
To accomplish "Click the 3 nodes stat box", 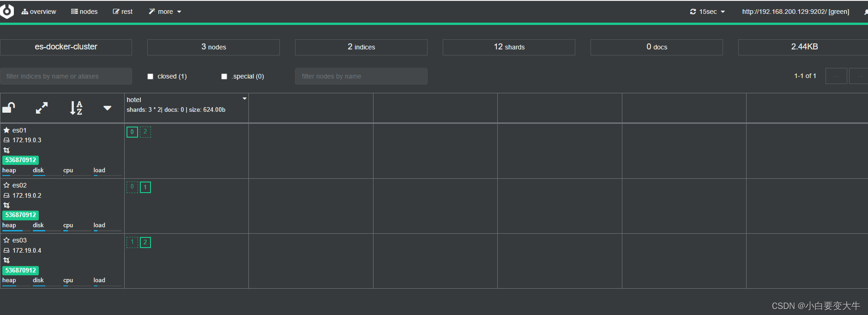I will click(213, 47).
